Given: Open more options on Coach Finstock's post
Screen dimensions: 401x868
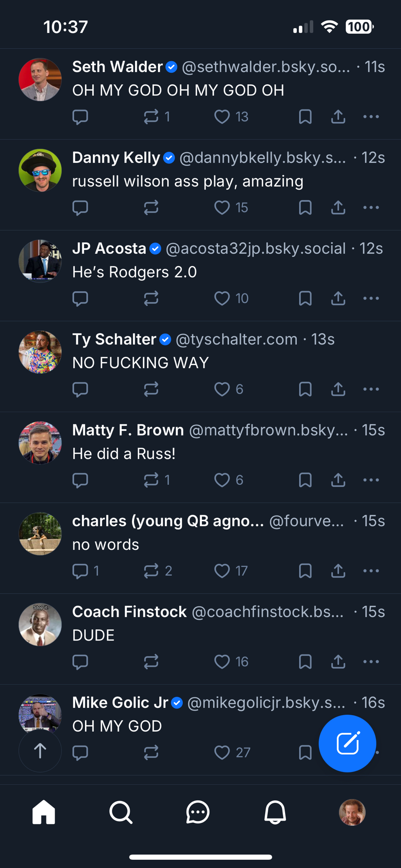Looking at the screenshot, I should coord(371,661).
